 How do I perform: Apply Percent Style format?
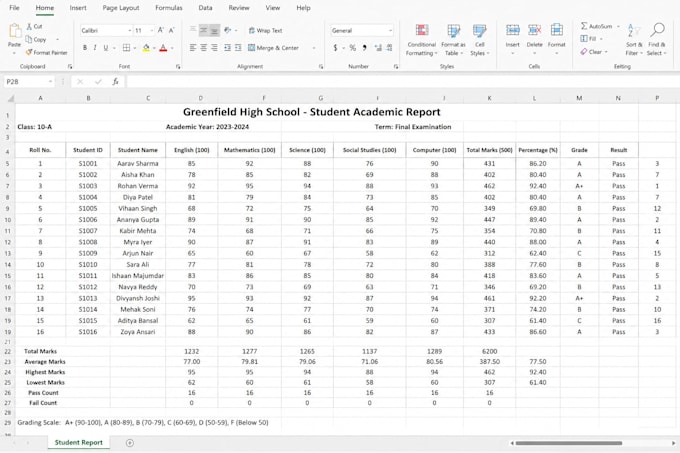[353, 48]
